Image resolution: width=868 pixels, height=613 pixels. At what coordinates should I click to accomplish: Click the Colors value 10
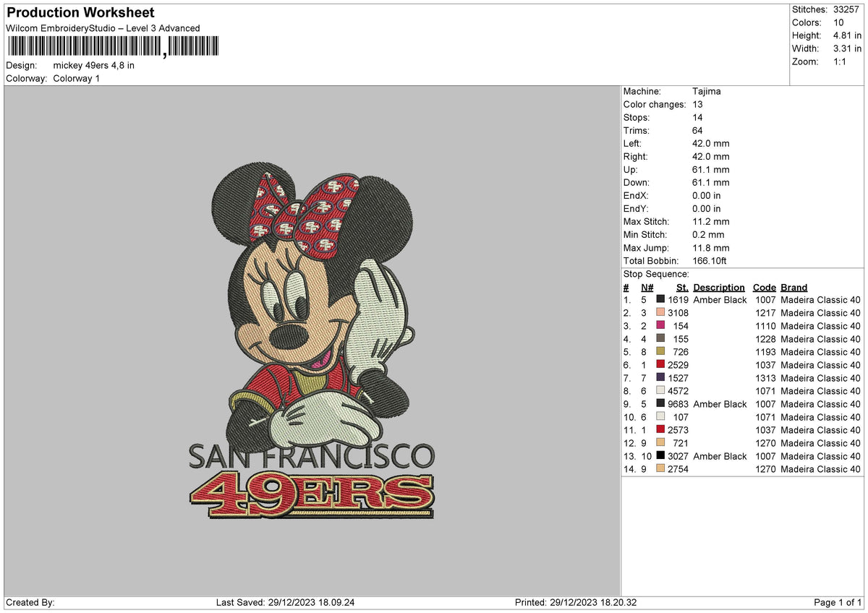pos(838,22)
